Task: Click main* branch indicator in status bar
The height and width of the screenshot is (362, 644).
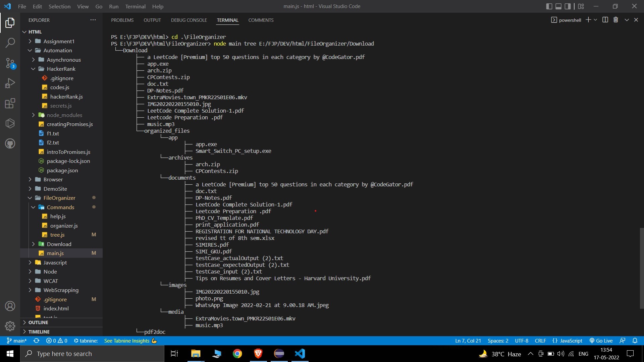Action: click(x=16, y=341)
